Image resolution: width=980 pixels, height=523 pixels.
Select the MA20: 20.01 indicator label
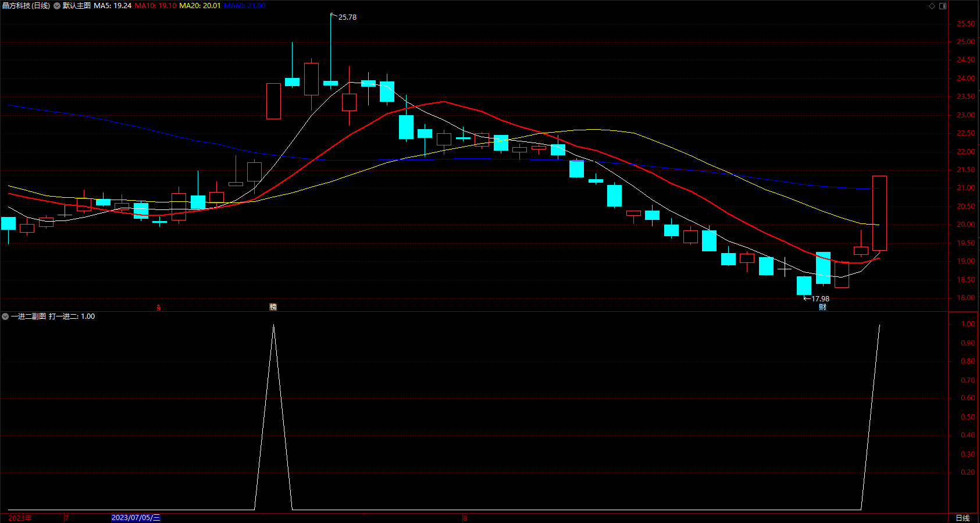200,6
